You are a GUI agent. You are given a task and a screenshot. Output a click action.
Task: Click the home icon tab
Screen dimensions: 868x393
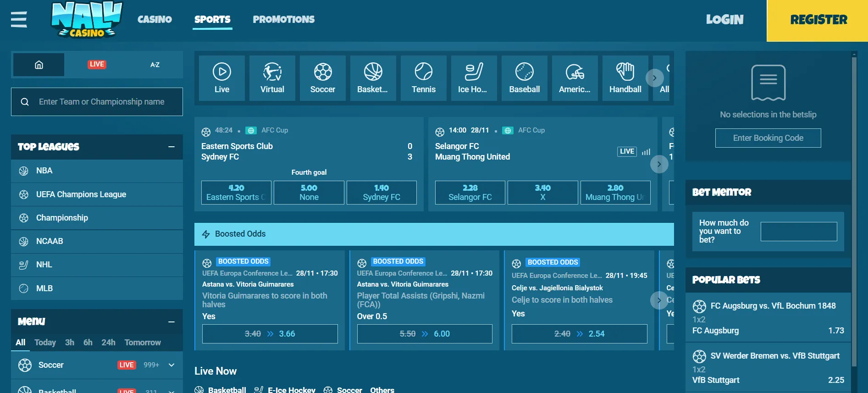[x=39, y=65]
